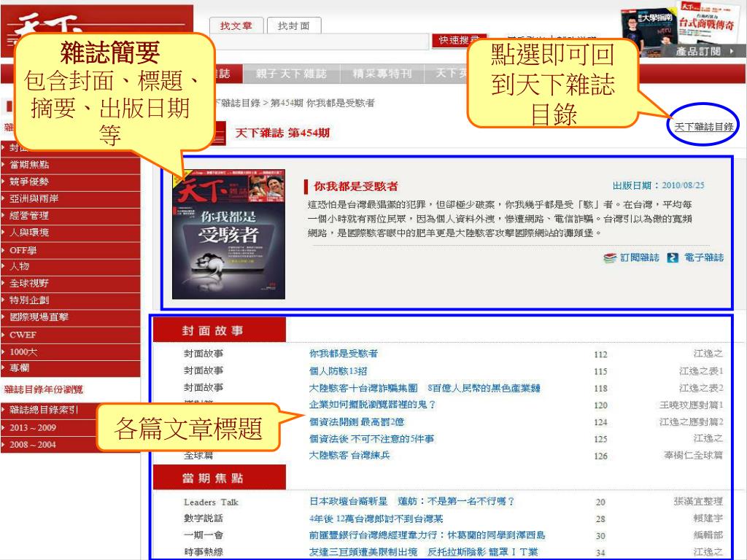Open the article 個資法開鍘 最高罰2億
This screenshot has height=560, width=747.
[357, 422]
